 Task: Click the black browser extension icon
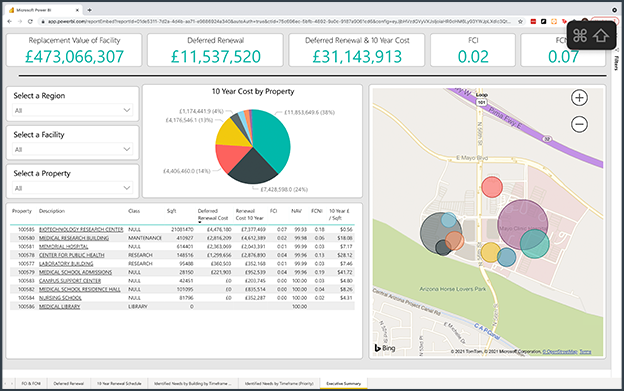(544, 21)
